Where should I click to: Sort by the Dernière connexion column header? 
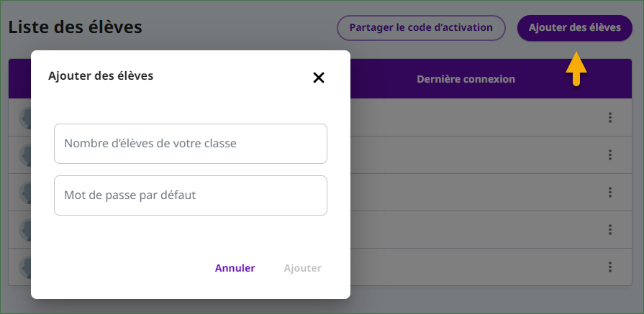(466, 79)
